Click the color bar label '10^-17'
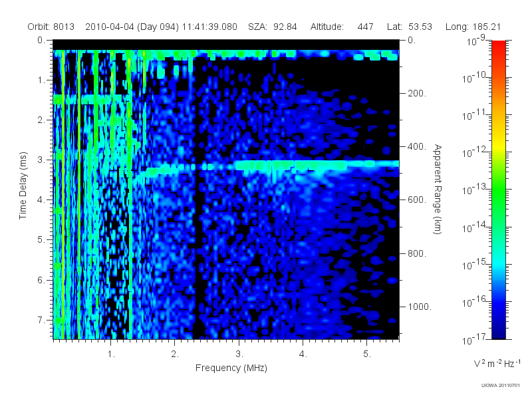 point(475,339)
